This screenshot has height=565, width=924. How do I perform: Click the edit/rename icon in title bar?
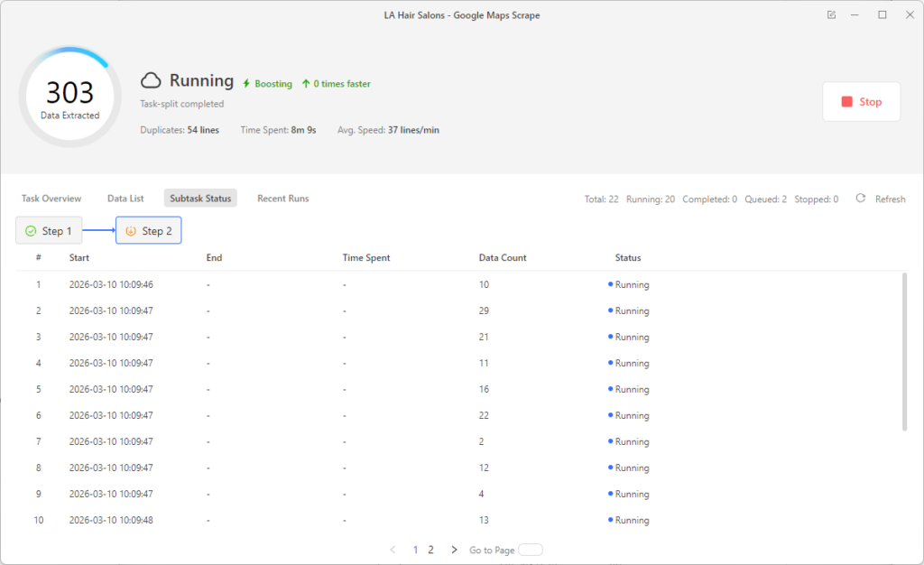click(x=831, y=15)
